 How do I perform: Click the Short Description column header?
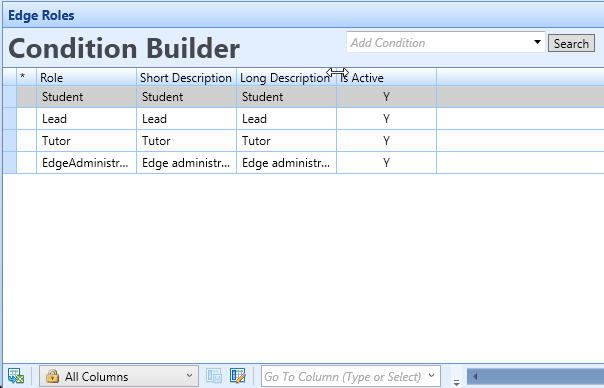pyautogui.click(x=186, y=77)
